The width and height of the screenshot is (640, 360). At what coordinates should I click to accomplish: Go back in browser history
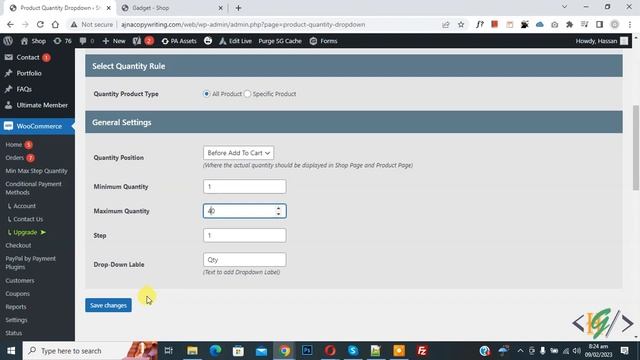pos(10,24)
